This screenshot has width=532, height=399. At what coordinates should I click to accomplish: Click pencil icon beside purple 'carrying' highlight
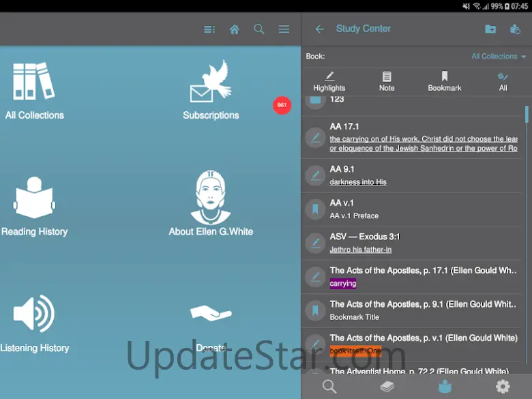coord(315,277)
